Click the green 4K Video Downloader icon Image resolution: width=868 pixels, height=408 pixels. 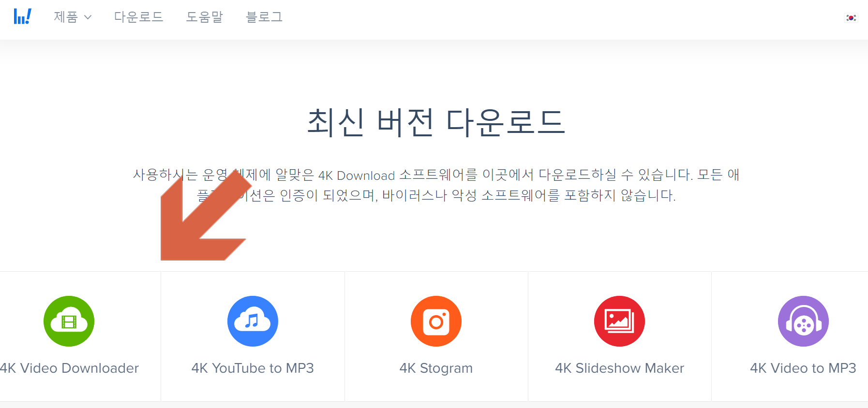69,321
